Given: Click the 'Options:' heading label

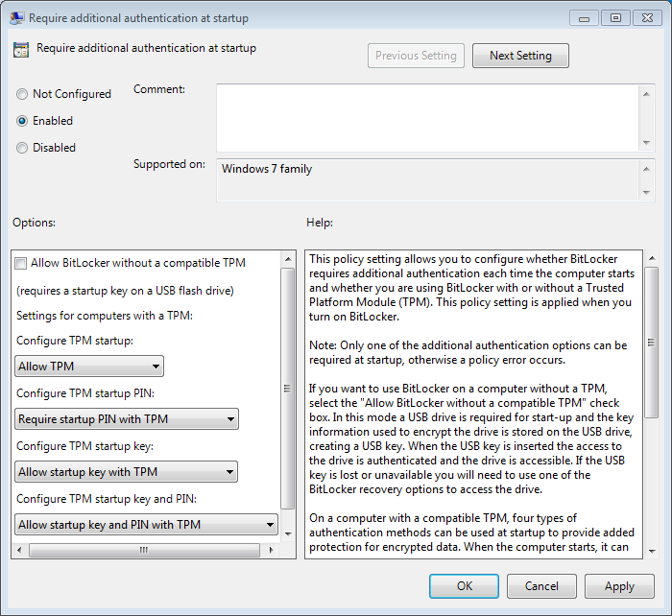Looking at the screenshot, I should [34, 223].
